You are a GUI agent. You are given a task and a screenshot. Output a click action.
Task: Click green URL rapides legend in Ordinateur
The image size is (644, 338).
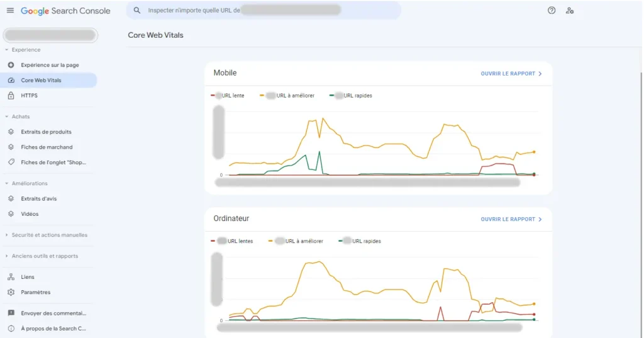(x=360, y=241)
